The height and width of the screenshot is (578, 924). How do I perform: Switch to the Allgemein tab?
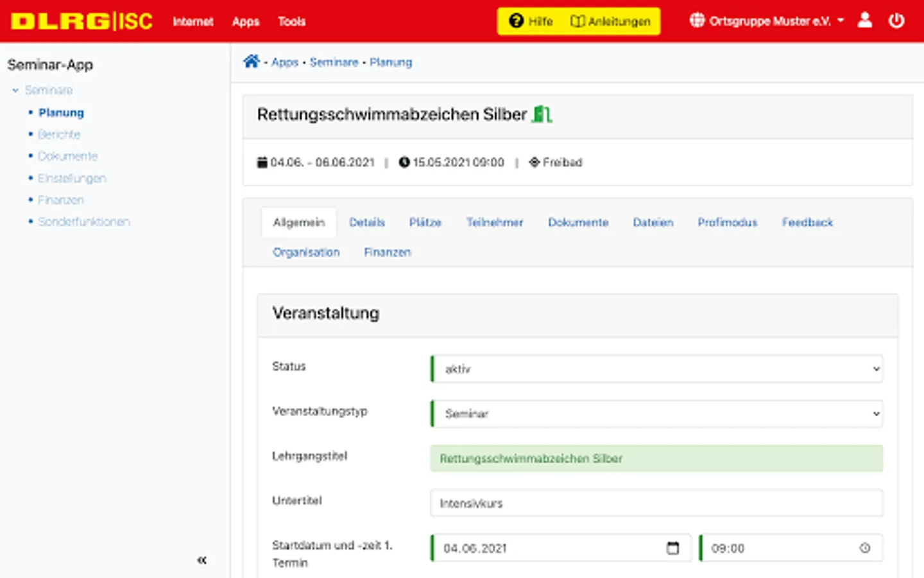pyautogui.click(x=299, y=222)
